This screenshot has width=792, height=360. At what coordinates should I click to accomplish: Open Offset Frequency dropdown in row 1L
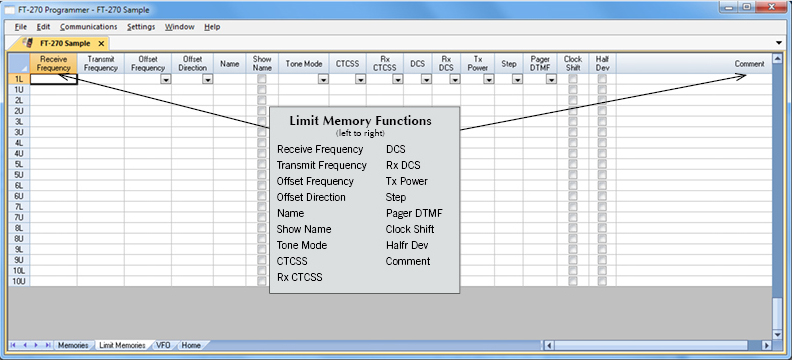tap(166, 79)
